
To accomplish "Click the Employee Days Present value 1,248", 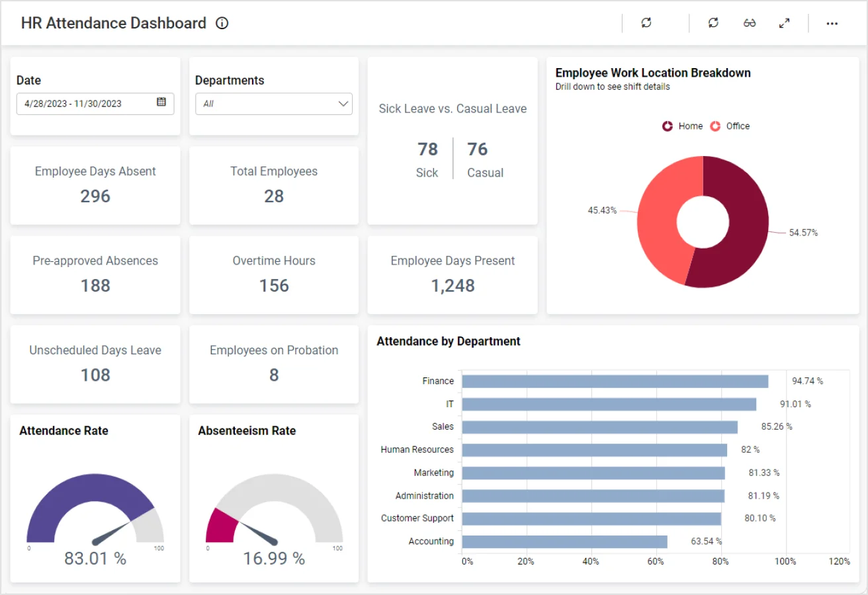I will (x=453, y=286).
